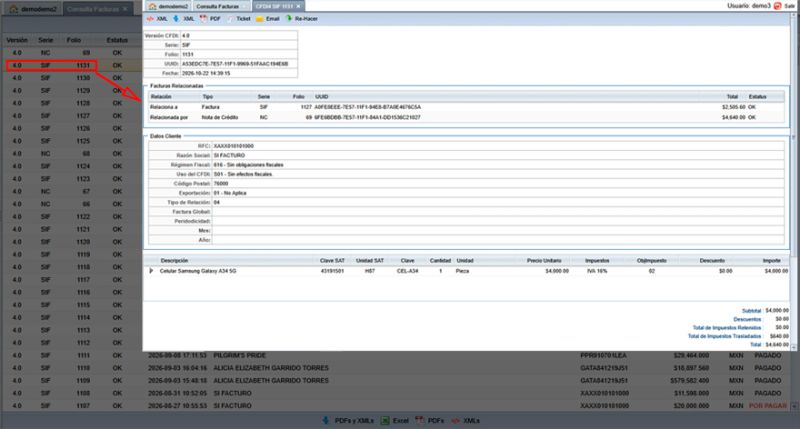Open the dimmed demodemo2 background tab
This screenshot has height=429, width=800.
[x=33, y=9]
